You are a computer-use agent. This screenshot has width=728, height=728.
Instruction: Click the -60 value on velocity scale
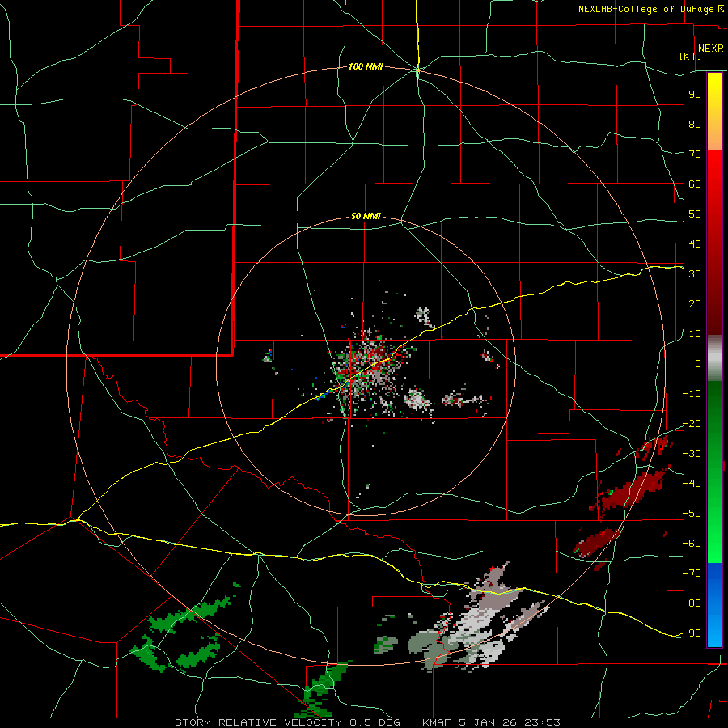point(692,544)
